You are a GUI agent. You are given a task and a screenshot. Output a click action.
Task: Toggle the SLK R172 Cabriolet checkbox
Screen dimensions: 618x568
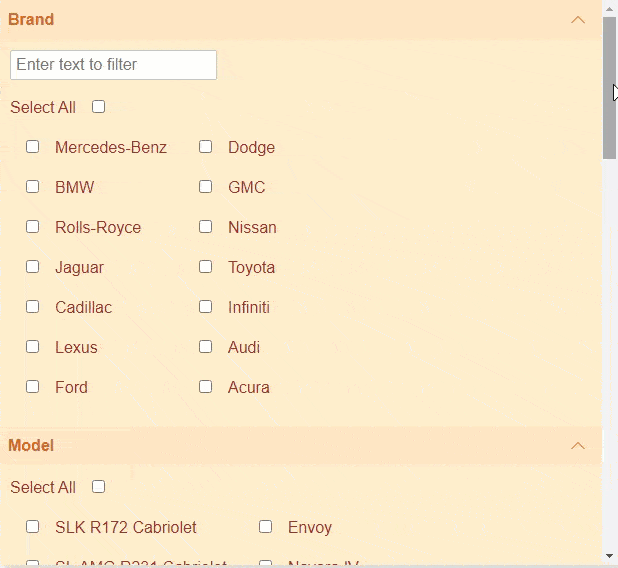pyautogui.click(x=33, y=527)
